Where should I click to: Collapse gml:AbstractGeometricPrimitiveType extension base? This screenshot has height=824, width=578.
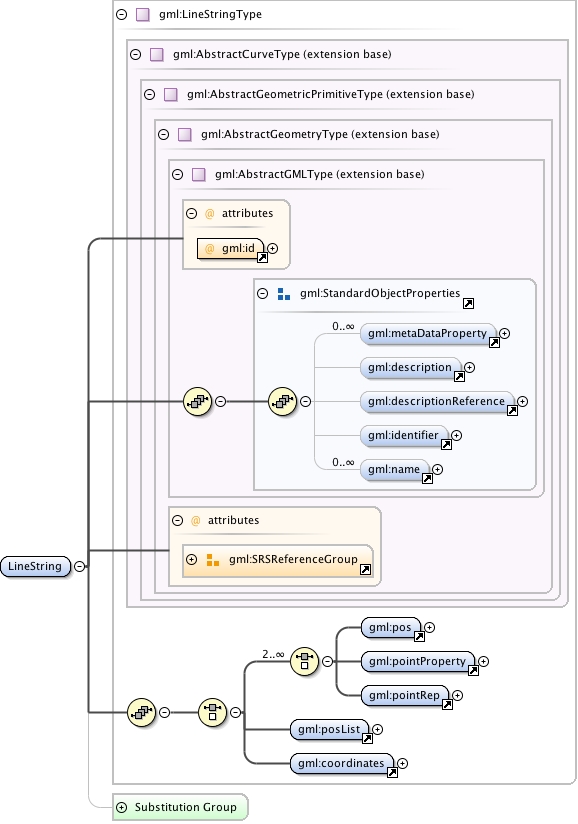pos(150,95)
